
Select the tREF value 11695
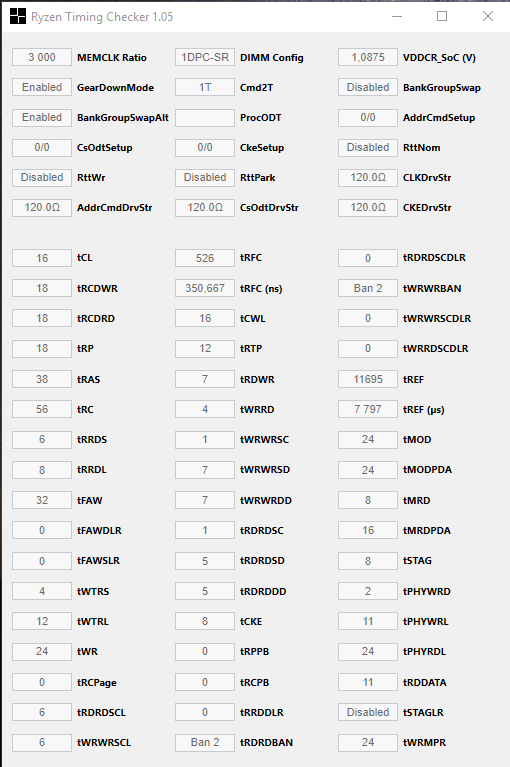(368, 379)
